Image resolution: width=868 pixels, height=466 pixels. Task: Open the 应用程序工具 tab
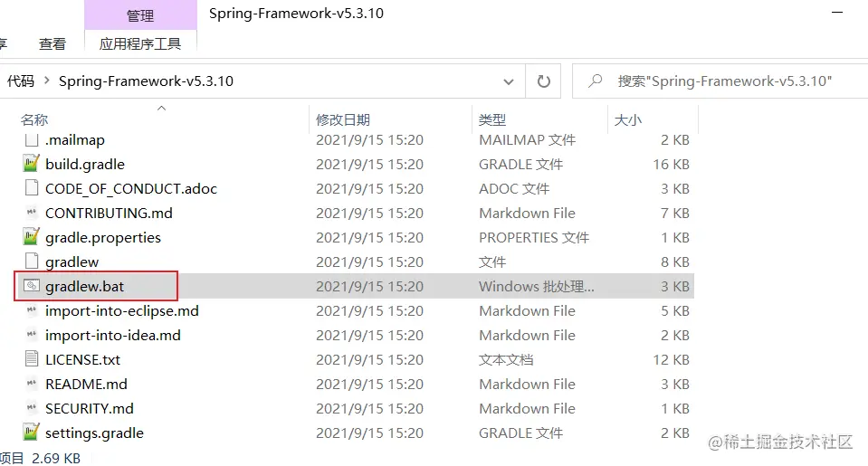[140, 43]
